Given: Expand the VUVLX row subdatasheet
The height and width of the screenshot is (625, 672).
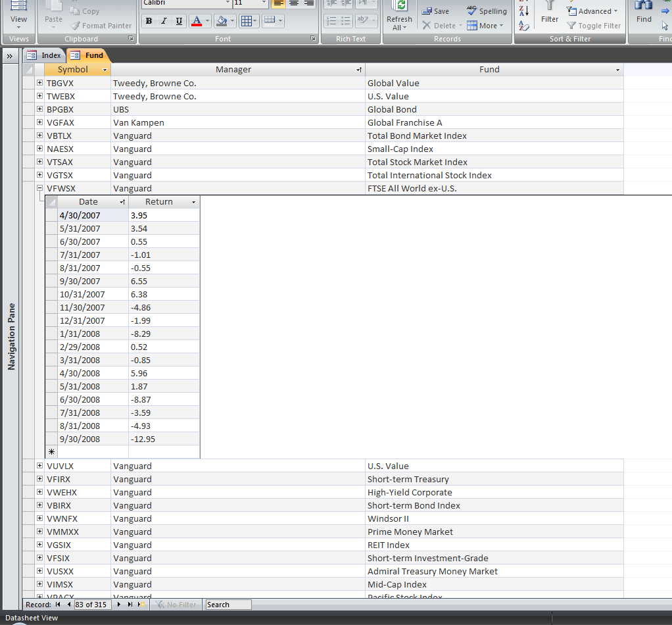Looking at the screenshot, I should 40,466.
